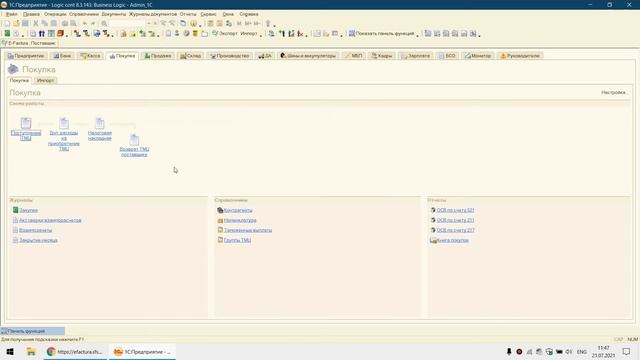Switch to the Chrome efactura taskbar window
Image resolution: width=640 pixels, height=360 pixels.
click(x=75, y=351)
